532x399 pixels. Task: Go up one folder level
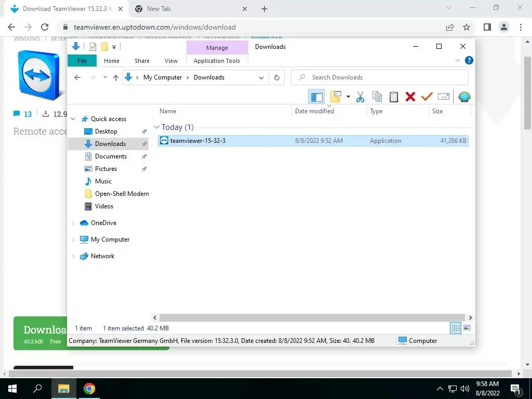pos(116,78)
